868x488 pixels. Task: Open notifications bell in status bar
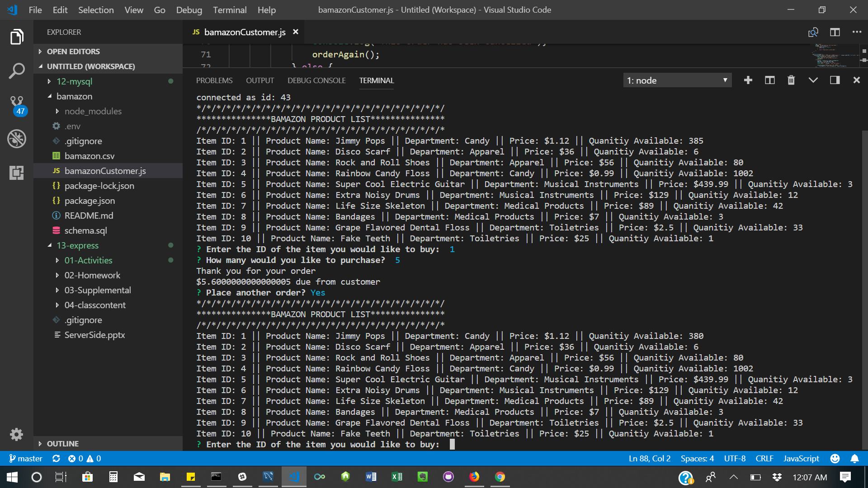coord(854,459)
